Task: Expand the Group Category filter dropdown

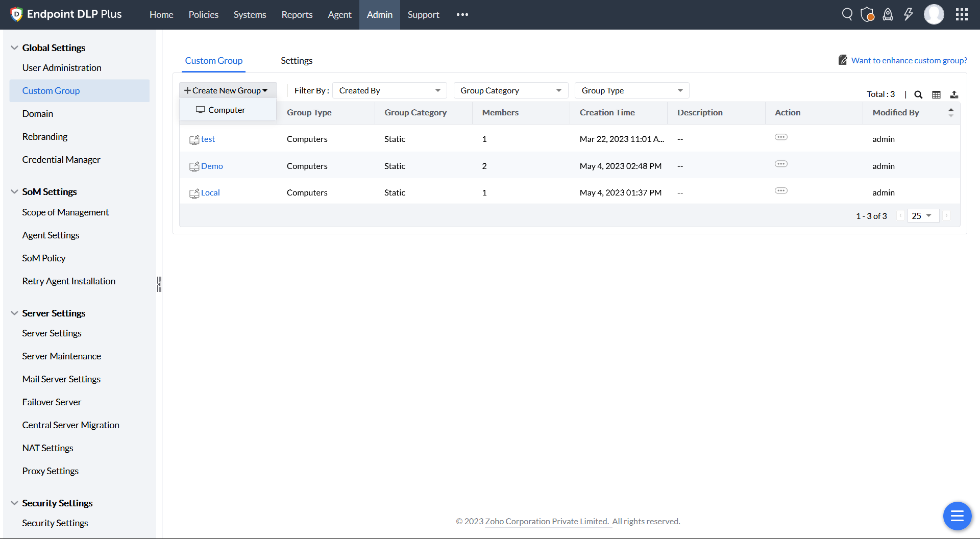Action: point(510,90)
